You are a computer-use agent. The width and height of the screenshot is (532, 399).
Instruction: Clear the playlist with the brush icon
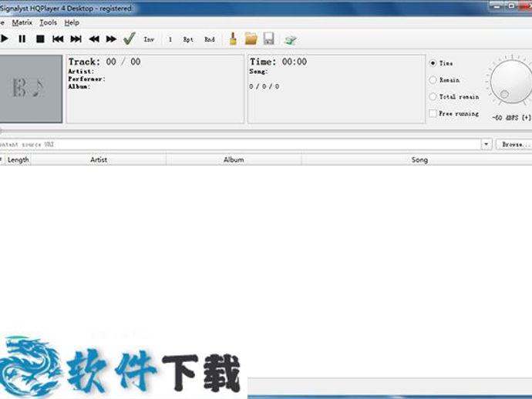233,39
